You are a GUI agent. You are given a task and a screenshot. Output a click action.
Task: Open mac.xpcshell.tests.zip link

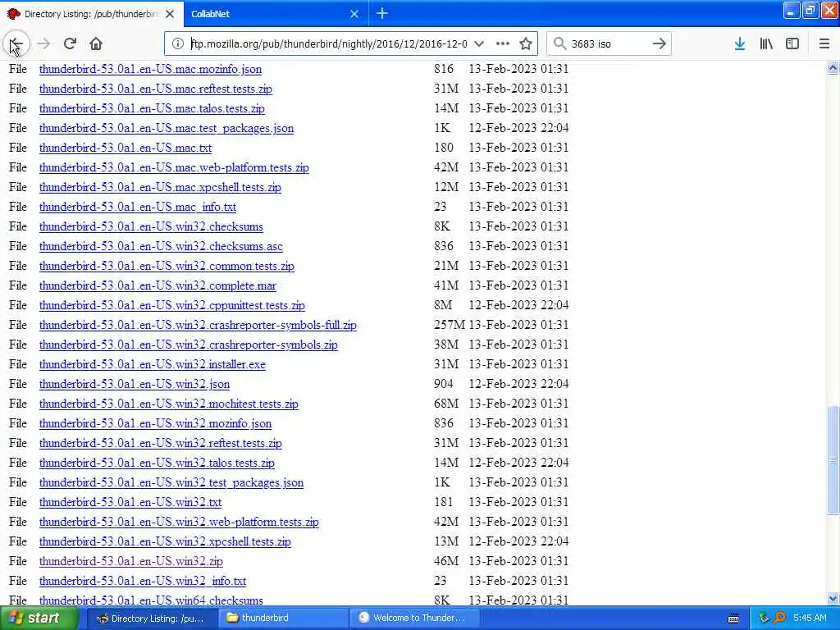pyautogui.click(x=160, y=188)
